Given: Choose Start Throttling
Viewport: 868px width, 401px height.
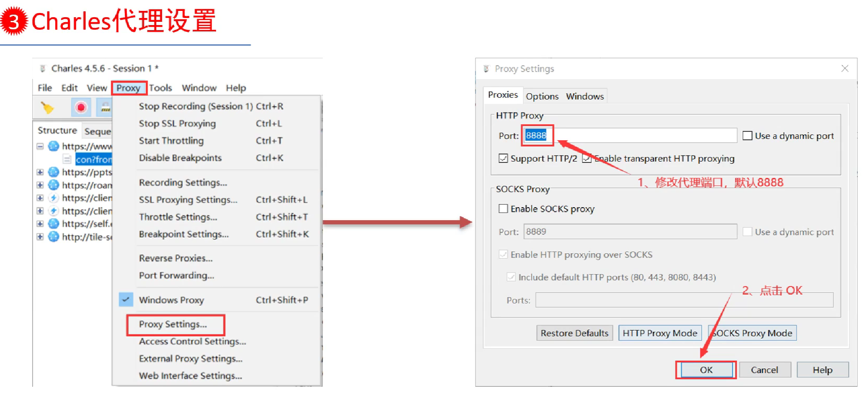Looking at the screenshot, I should [x=217, y=141].
